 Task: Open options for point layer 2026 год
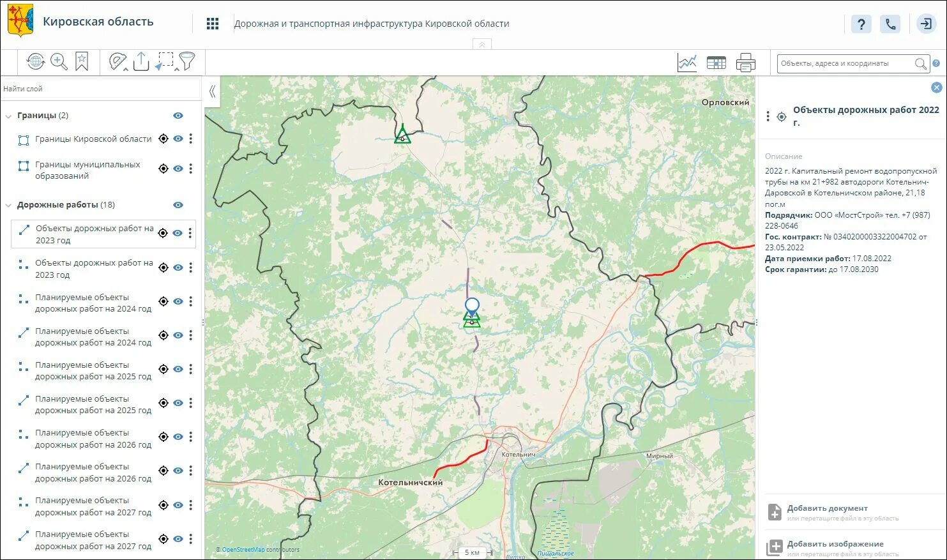tap(190, 437)
